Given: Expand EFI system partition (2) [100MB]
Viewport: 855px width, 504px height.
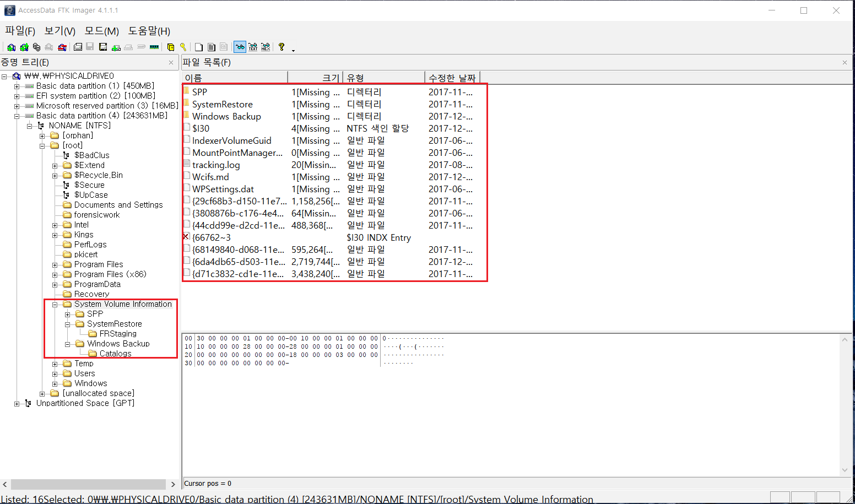Looking at the screenshot, I should pyautogui.click(x=17, y=96).
